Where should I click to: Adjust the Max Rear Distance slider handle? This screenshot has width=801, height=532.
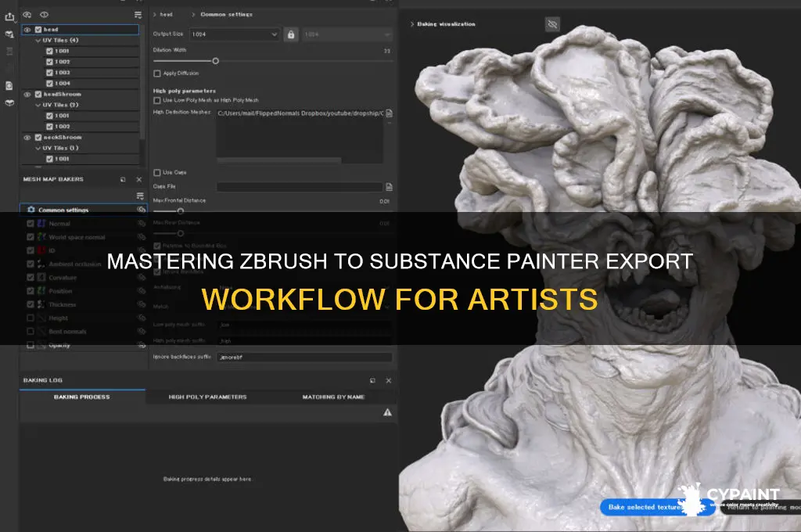pos(181,233)
